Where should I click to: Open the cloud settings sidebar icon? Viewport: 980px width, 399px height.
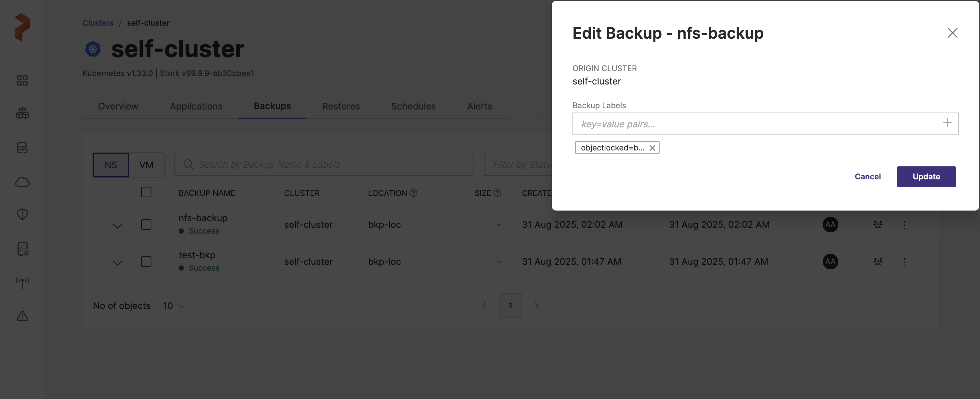click(22, 182)
